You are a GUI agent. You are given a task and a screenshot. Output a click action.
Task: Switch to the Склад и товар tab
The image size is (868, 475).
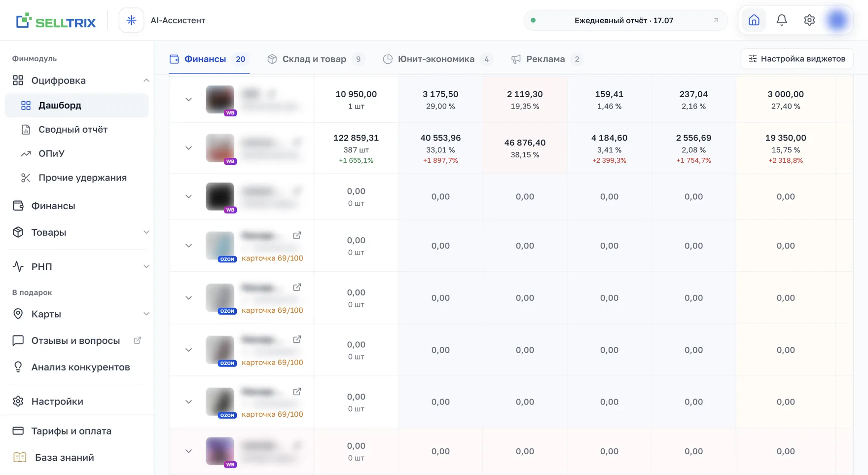click(316, 59)
